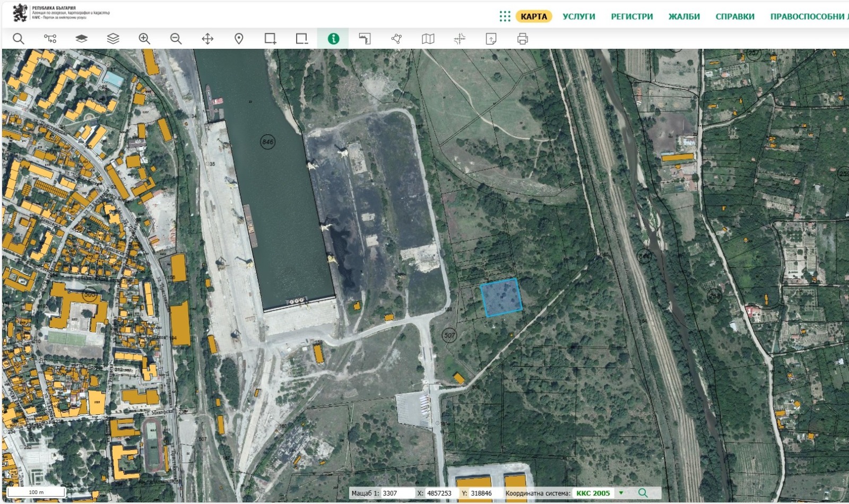Click the КАРТА button
This screenshot has width=849, height=504.
pos(533,16)
